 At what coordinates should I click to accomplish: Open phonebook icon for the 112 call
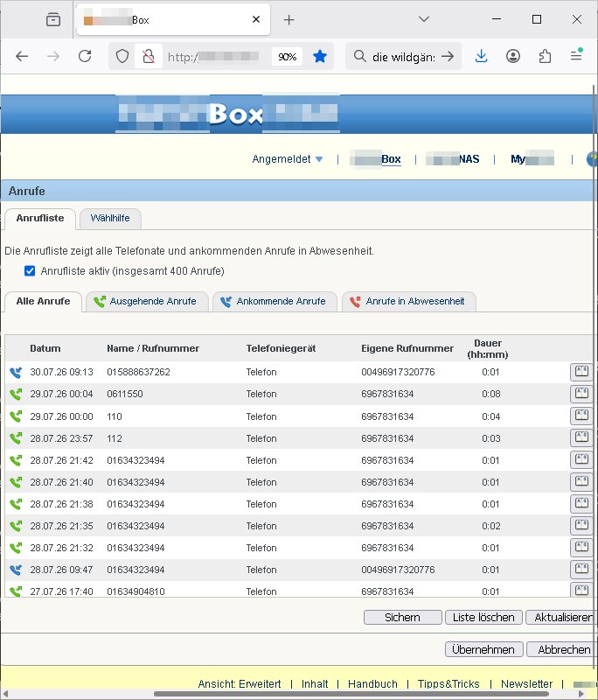[x=581, y=437]
